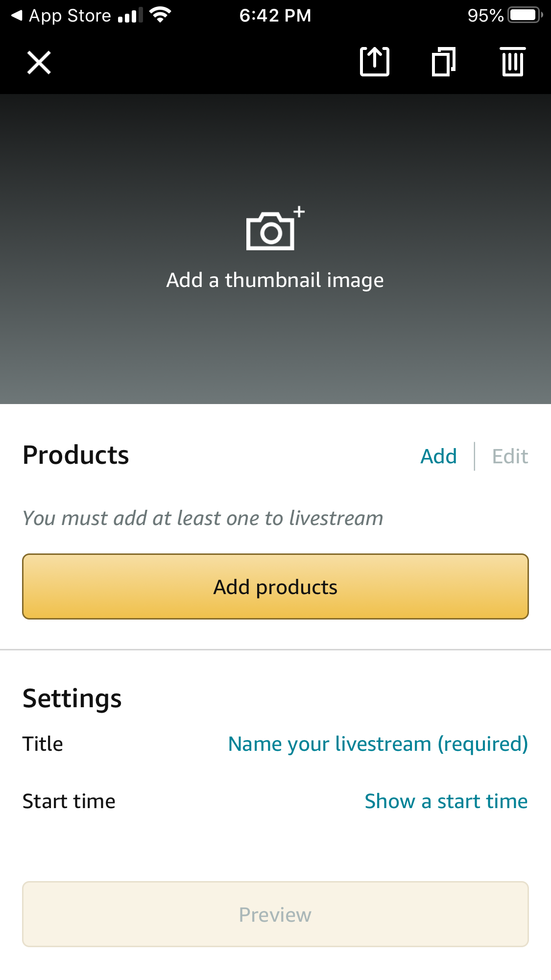
Task: Open the "Show a start time" option
Action: click(446, 801)
